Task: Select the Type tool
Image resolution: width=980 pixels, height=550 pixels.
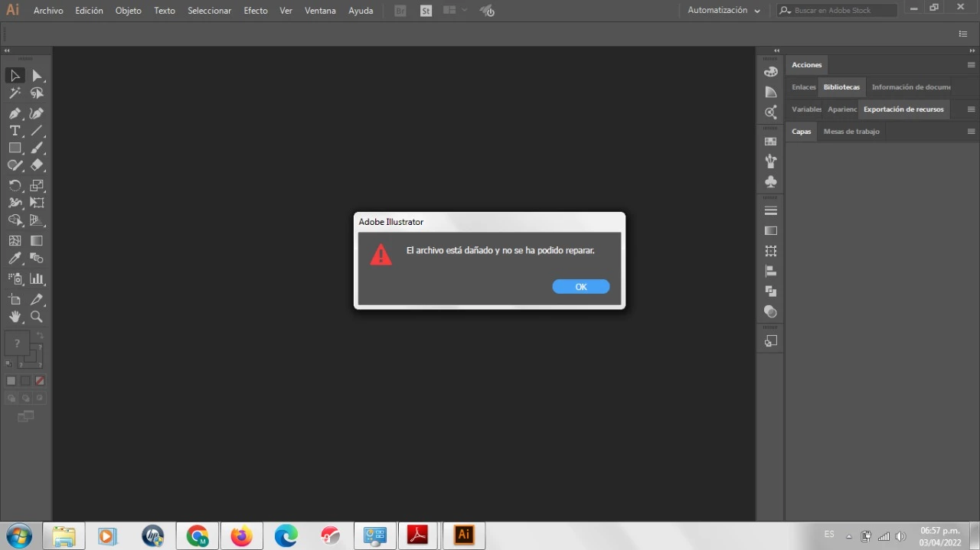Action: point(15,131)
